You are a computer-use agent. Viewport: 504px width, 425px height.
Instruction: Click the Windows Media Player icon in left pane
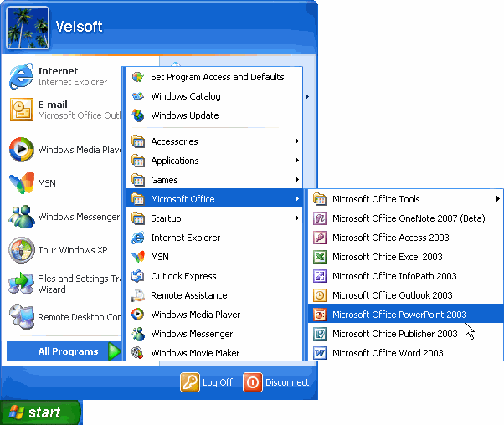22,150
